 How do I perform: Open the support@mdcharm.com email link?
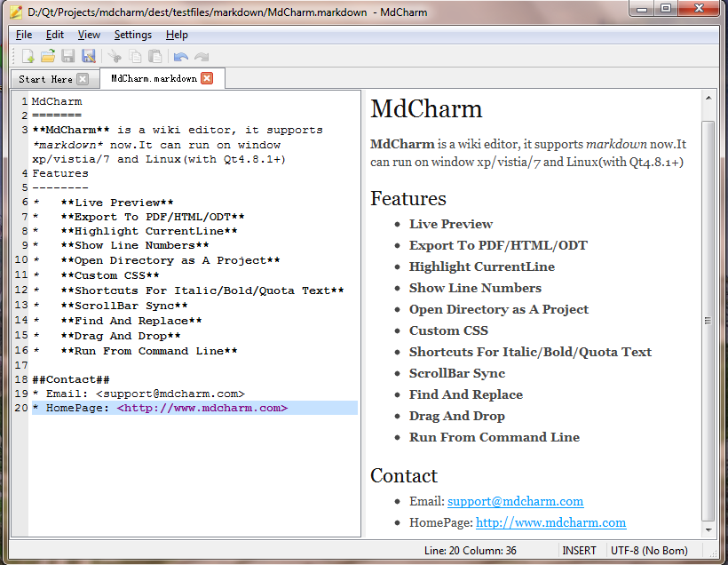pos(515,501)
